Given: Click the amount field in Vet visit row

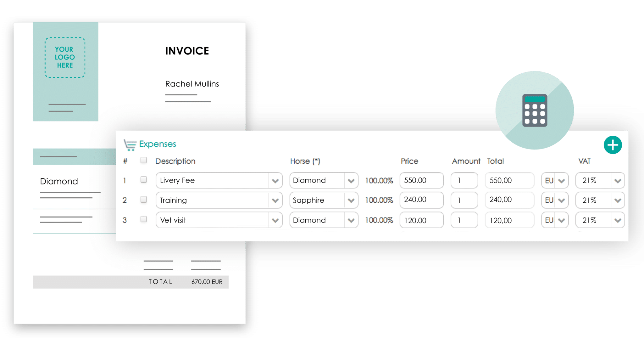Looking at the screenshot, I should pos(464,220).
